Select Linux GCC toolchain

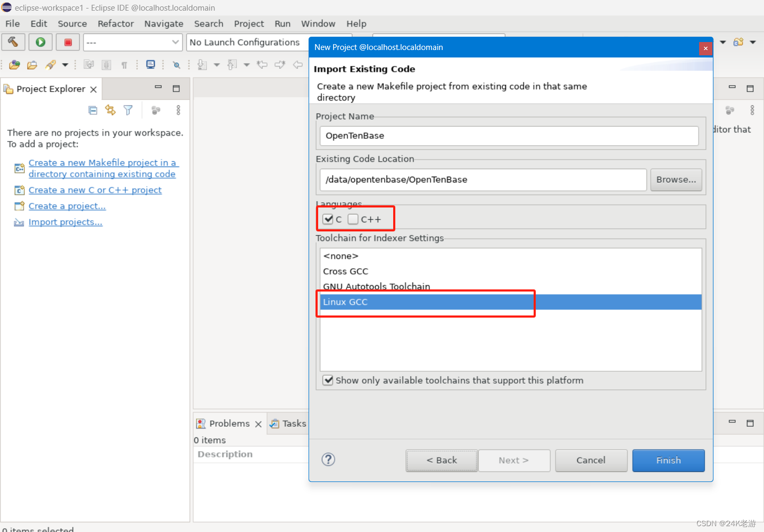511,302
